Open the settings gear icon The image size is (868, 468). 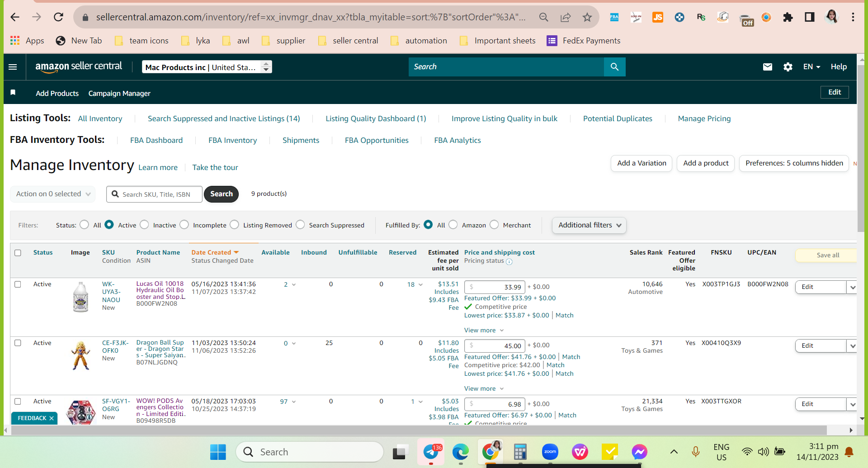pyautogui.click(x=788, y=67)
